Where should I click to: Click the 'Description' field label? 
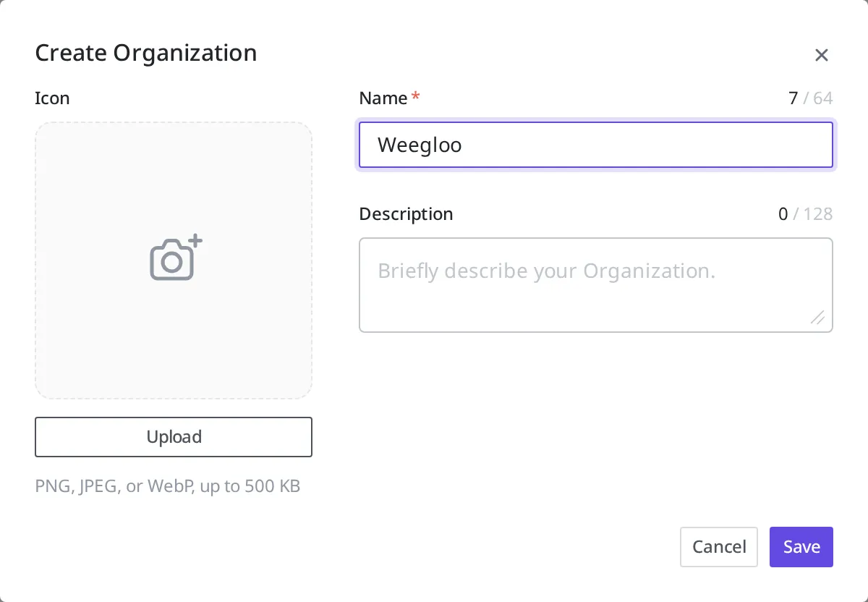[406, 214]
